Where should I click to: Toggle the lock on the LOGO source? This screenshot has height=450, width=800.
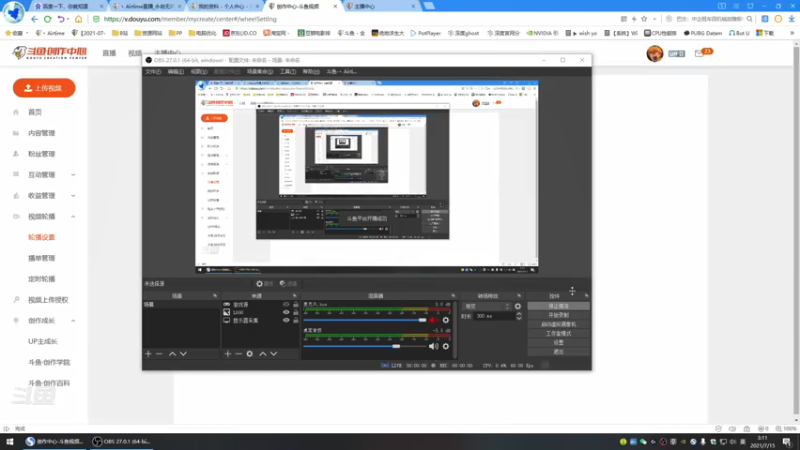pos(295,312)
